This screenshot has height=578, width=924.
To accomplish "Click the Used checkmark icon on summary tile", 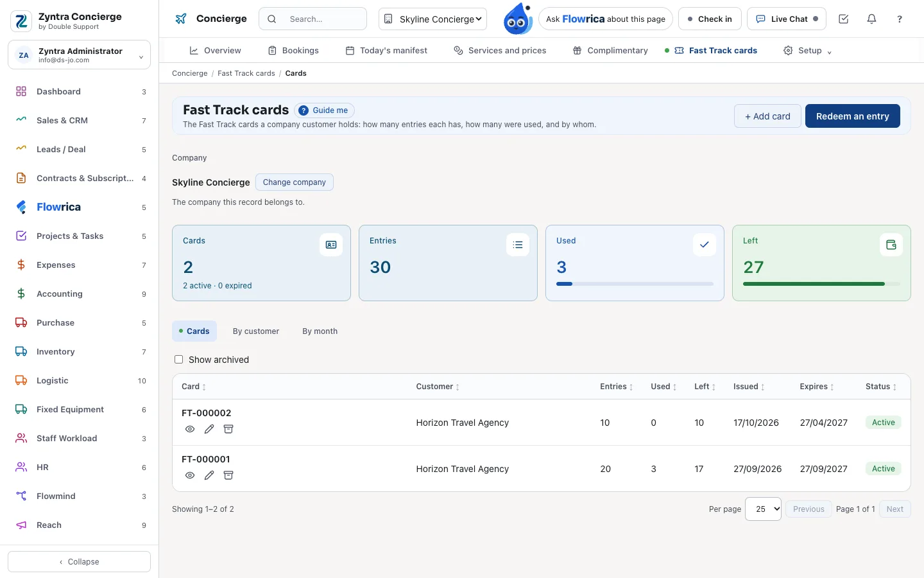I will pos(705,245).
